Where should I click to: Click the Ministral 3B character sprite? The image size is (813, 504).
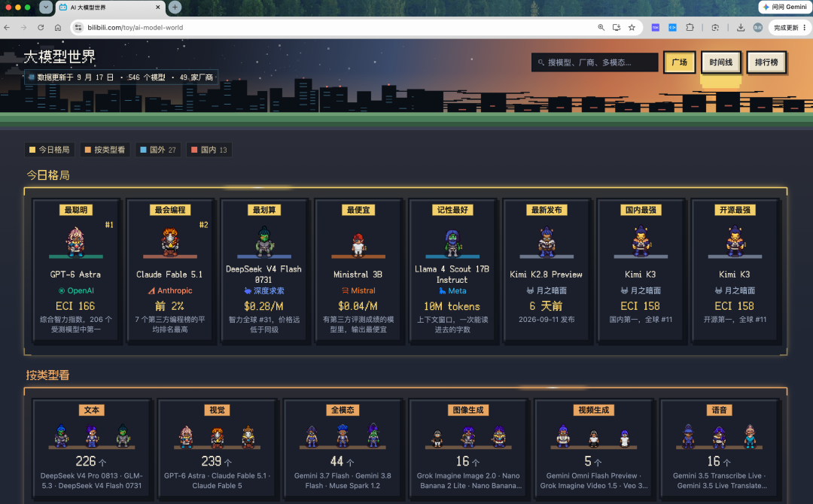358,244
